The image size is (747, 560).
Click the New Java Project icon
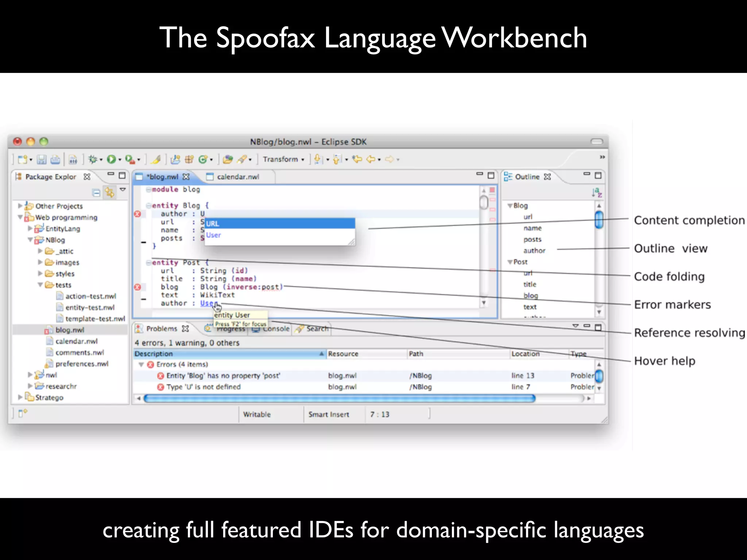[176, 159]
